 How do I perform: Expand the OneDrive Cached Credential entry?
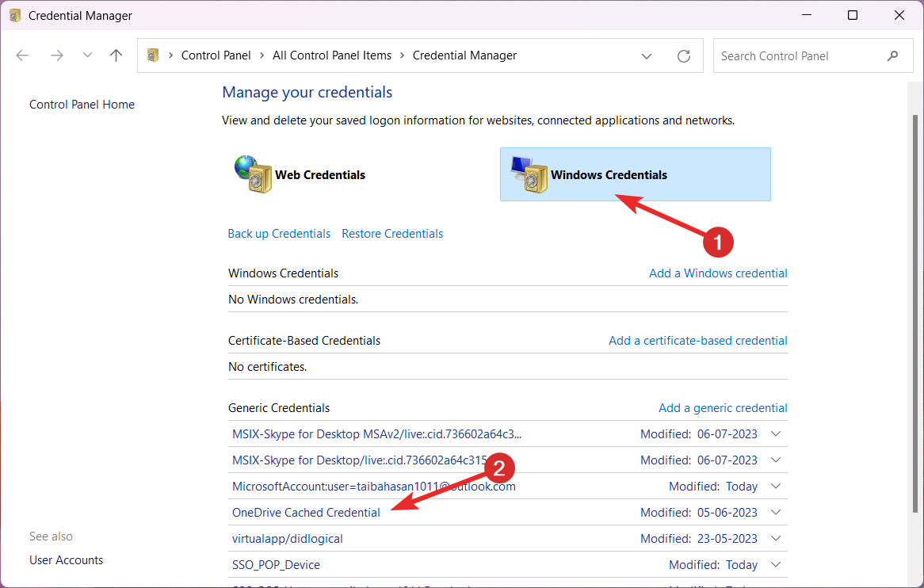[775, 512]
